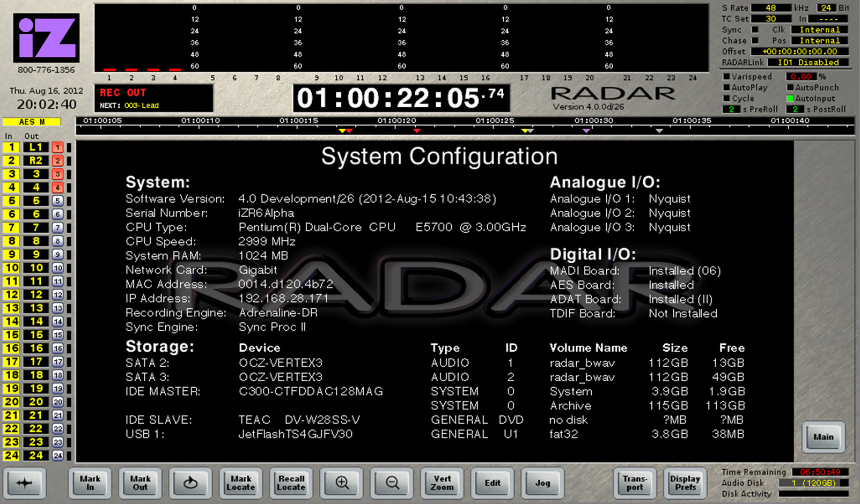
Task: Click the loop/rotate arrow button
Action: (x=190, y=483)
